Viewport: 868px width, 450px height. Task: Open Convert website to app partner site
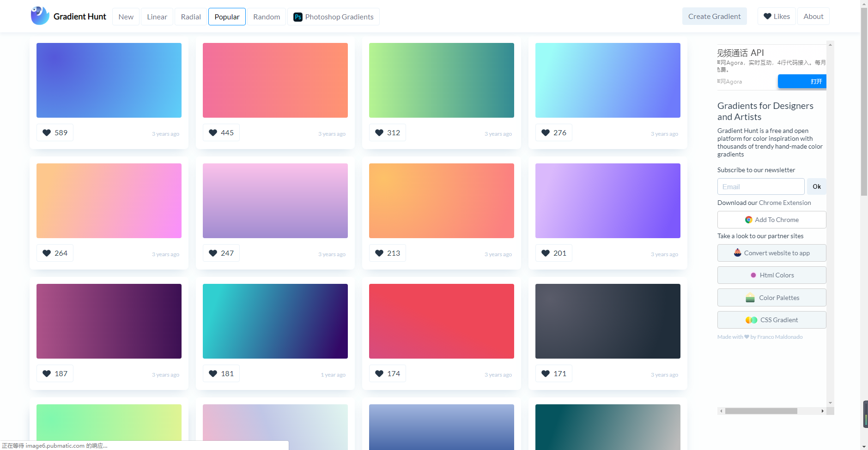point(771,253)
